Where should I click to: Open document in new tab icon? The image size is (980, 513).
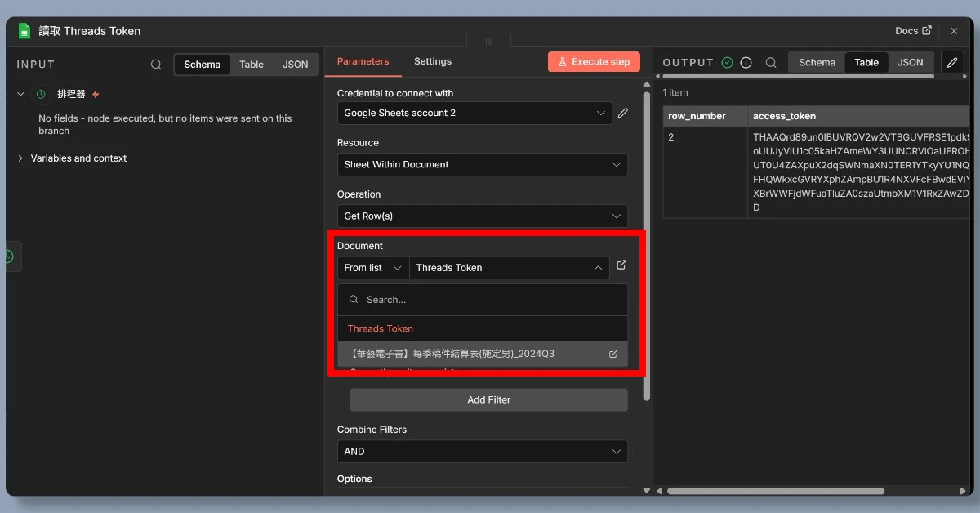tap(621, 265)
